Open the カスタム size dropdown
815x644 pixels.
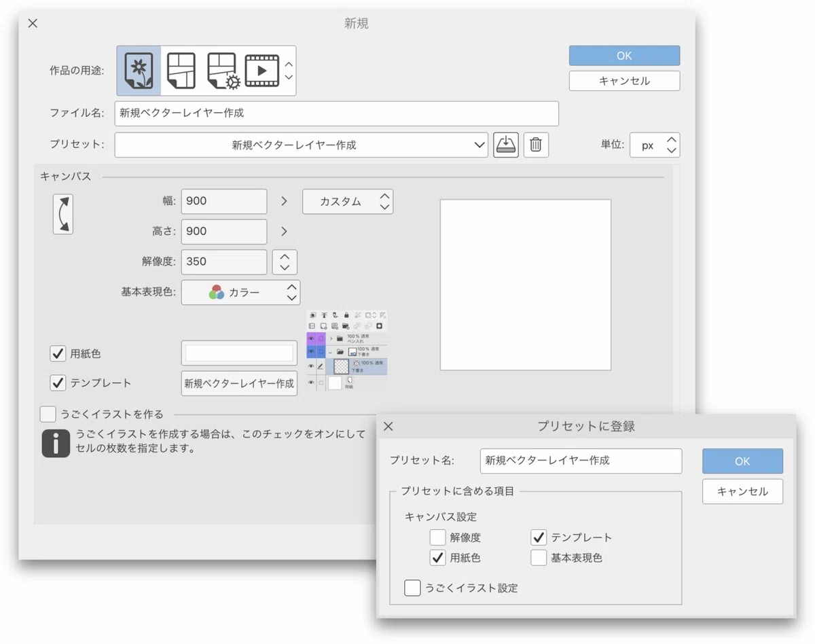click(x=348, y=202)
